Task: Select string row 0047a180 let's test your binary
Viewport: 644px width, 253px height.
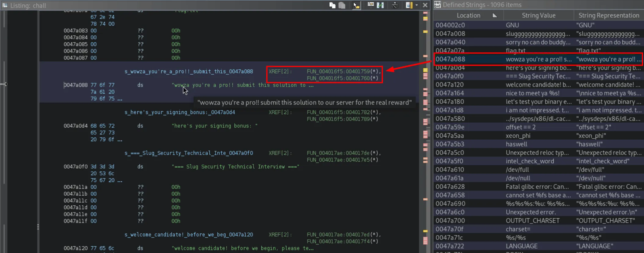Action: pos(539,102)
